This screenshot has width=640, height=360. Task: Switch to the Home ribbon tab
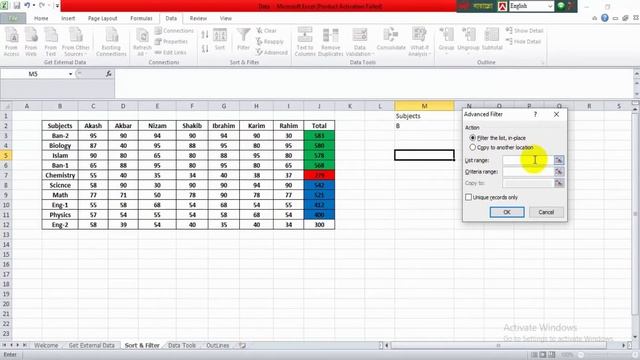point(41,18)
